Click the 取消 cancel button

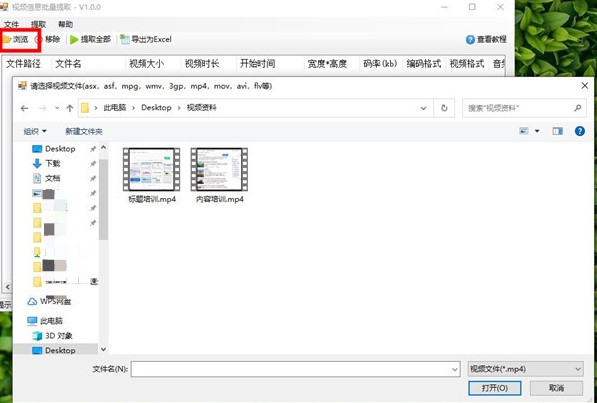556,388
